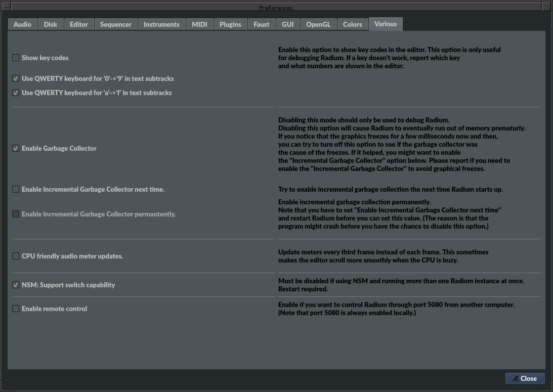Image resolution: width=553 pixels, height=392 pixels.
Task: Go to the Sequencer tab
Action: [x=116, y=24]
